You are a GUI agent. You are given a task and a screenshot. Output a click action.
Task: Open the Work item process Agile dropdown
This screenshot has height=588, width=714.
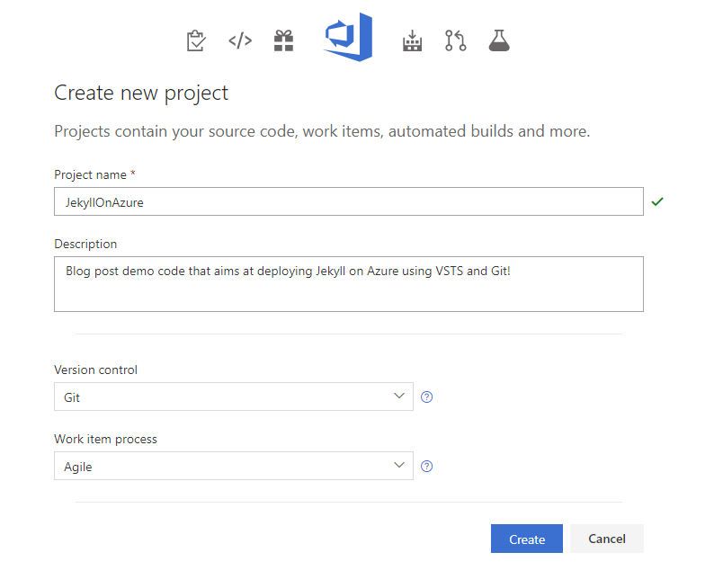[234, 466]
